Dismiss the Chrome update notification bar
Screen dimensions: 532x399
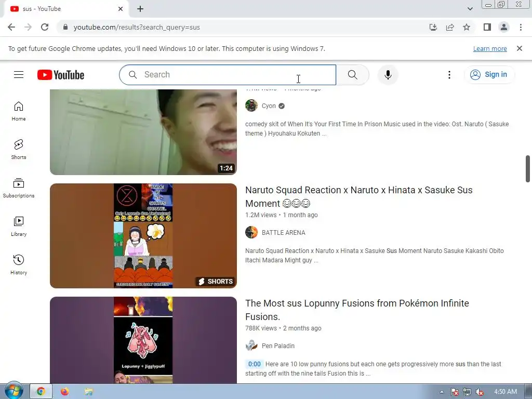coord(520,48)
